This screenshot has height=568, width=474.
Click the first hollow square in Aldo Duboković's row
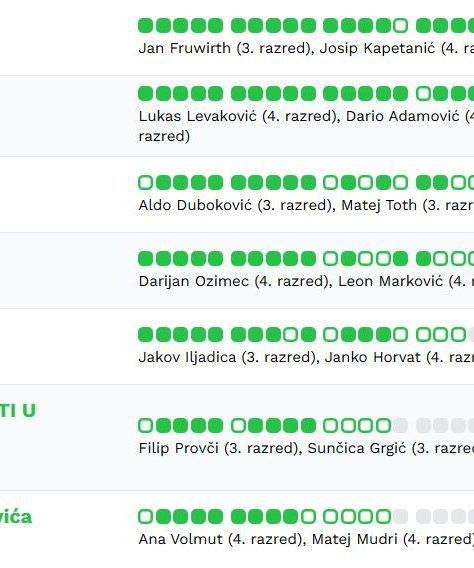146,183
